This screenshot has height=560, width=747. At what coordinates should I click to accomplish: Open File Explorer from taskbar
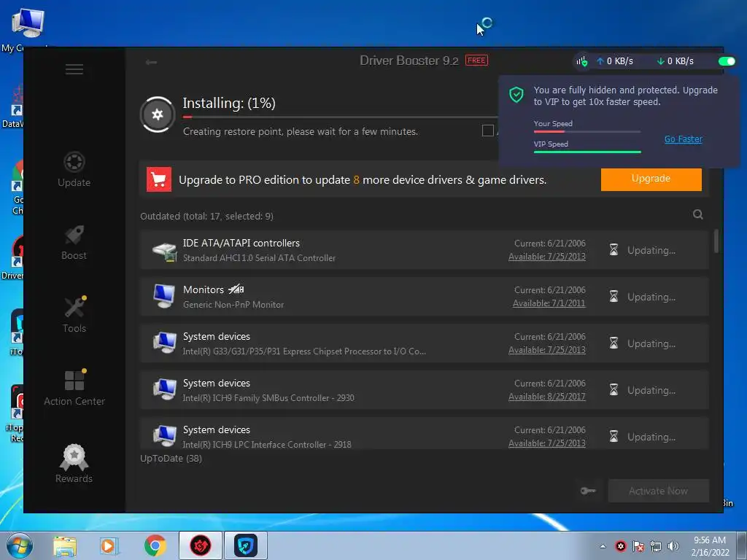point(65,546)
